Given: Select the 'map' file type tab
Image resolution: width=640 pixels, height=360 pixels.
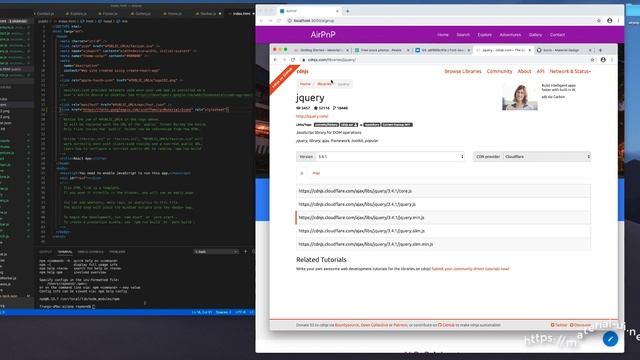Looking at the screenshot, I should coord(316,173).
